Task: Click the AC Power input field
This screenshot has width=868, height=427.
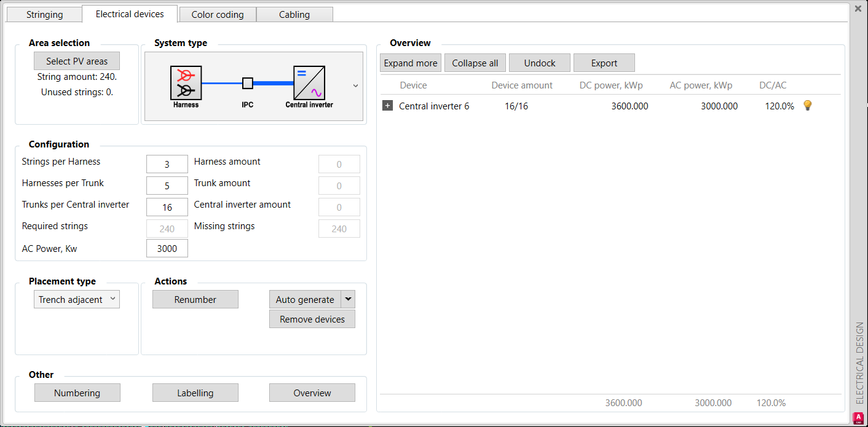Action: (167, 248)
